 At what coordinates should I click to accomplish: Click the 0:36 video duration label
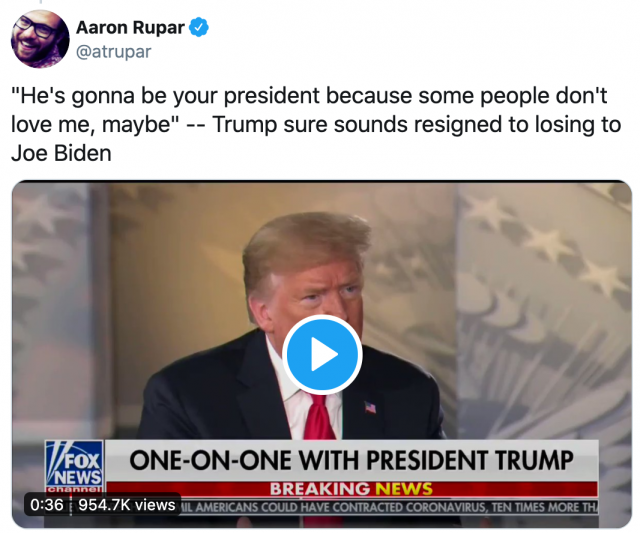click(x=47, y=505)
